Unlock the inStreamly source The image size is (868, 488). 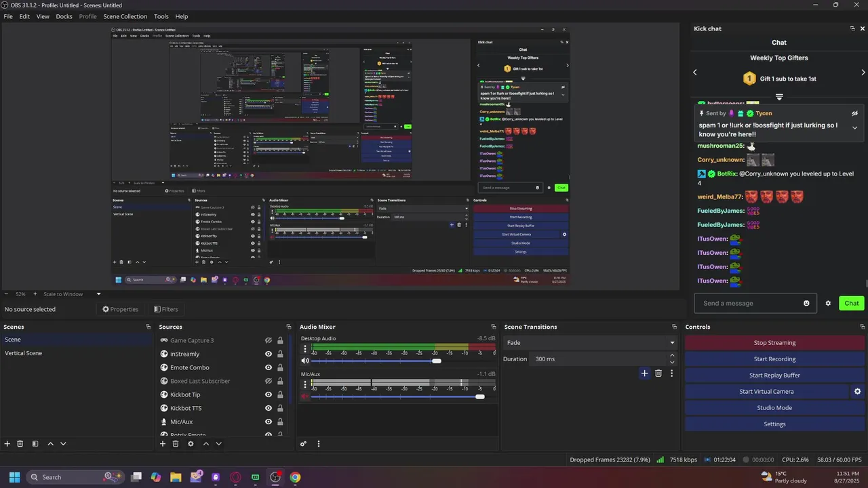tap(280, 354)
